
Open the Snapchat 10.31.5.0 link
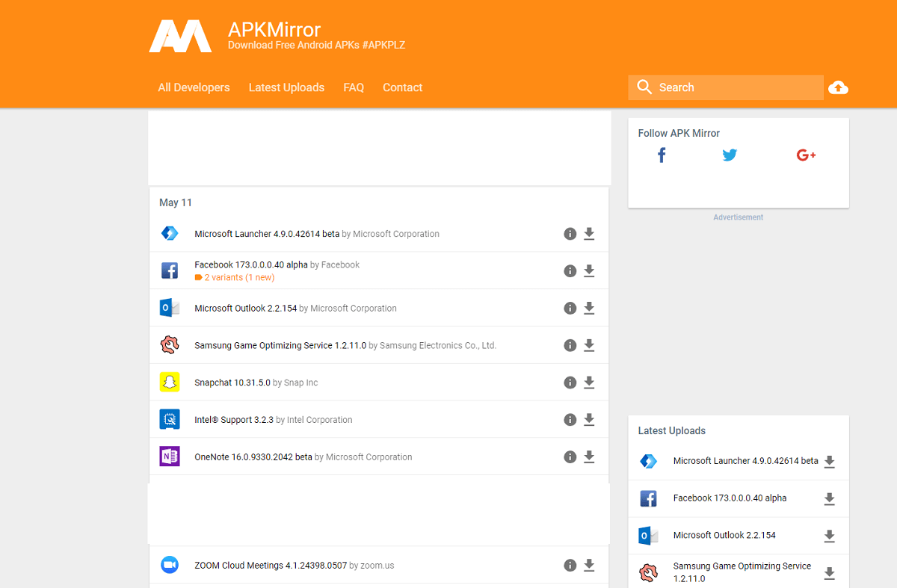coord(232,383)
